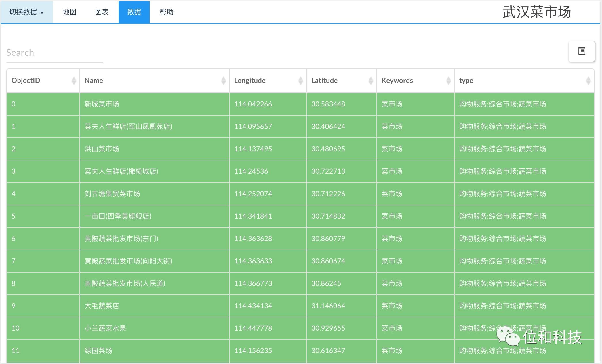Click the Keywords column header label

pos(397,81)
